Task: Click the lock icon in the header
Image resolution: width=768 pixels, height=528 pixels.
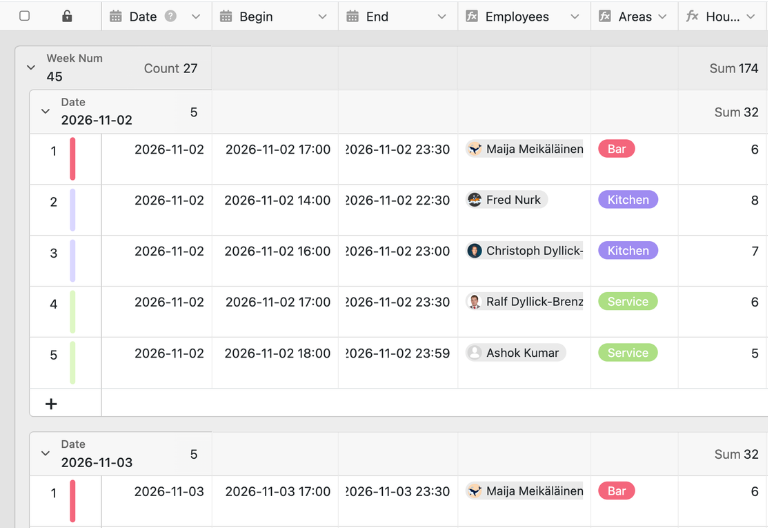Action: pos(67,16)
